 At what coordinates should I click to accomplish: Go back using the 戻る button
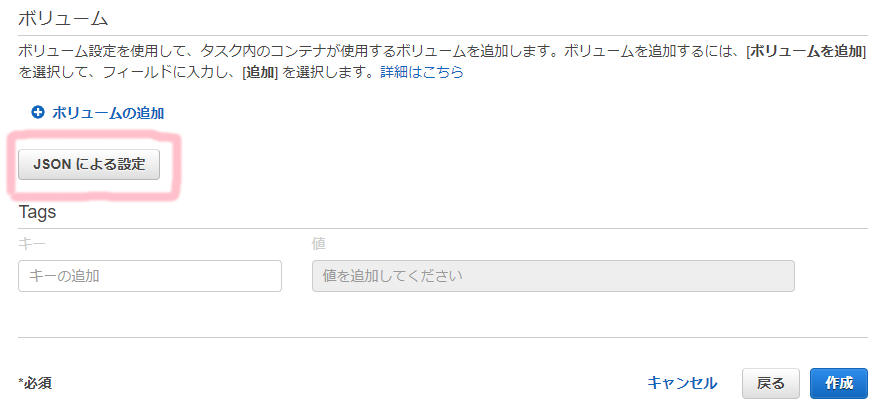click(x=771, y=384)
